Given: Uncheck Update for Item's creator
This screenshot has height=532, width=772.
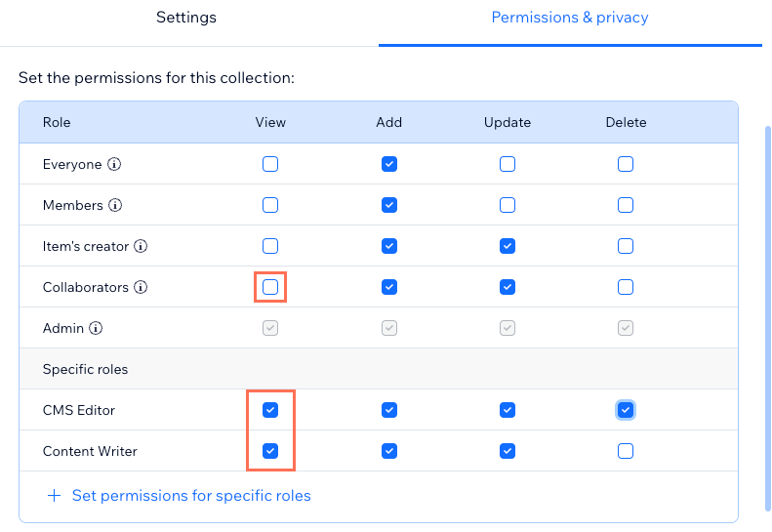Looking at the screenshot, I should (x=508, y=246).
